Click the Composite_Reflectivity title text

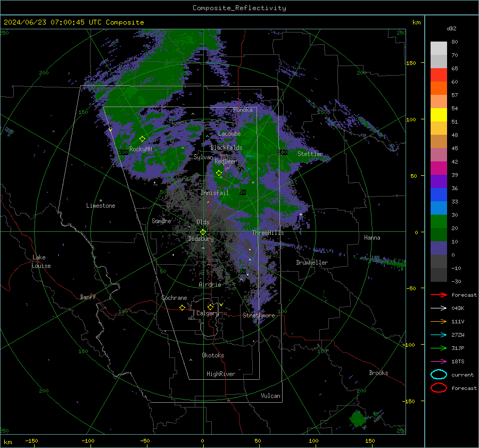click(x=239, y=8)
